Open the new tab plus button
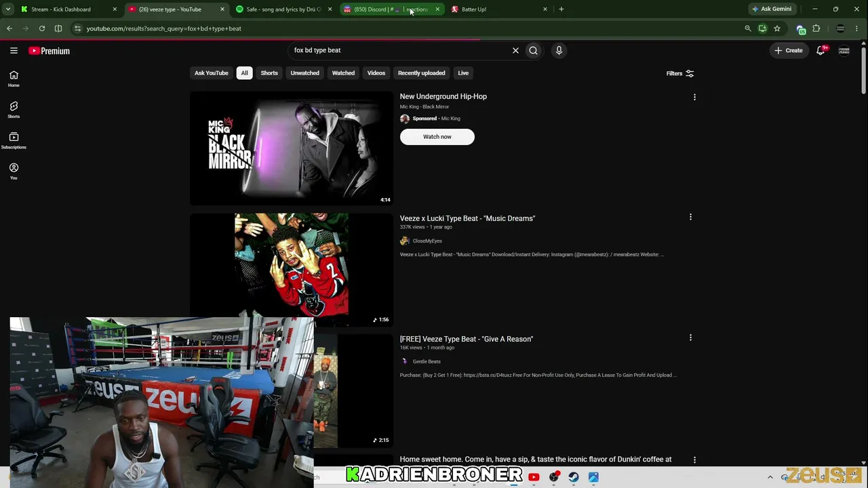The width and height of the screenshot is (868, 488). click(x=561, y=9)
